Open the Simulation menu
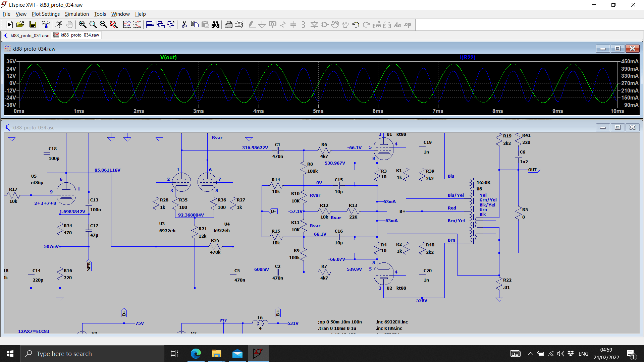Viewport: 644px width, 362px height. pos(77,14)
